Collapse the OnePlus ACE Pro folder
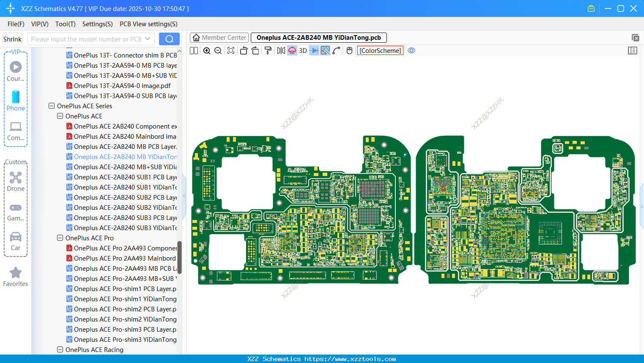Screen dimensions: 644x363 60,238
